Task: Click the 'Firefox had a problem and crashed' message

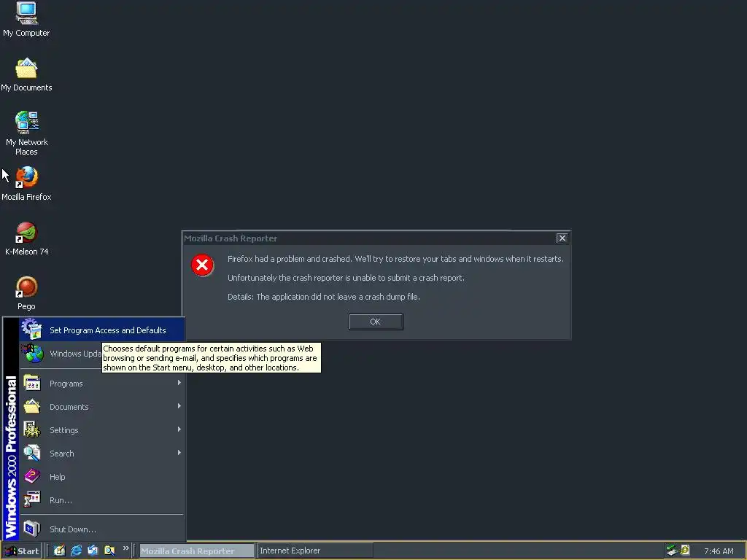Action: (395, 259)
